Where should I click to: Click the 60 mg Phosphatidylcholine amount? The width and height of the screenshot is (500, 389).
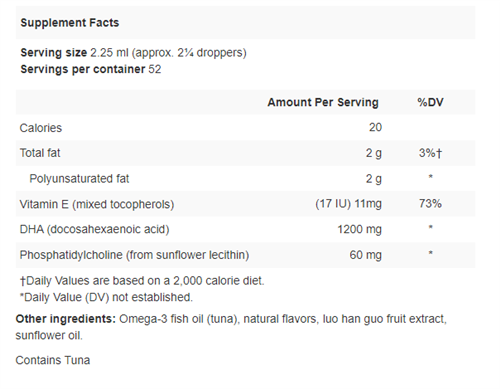point(366,255)
